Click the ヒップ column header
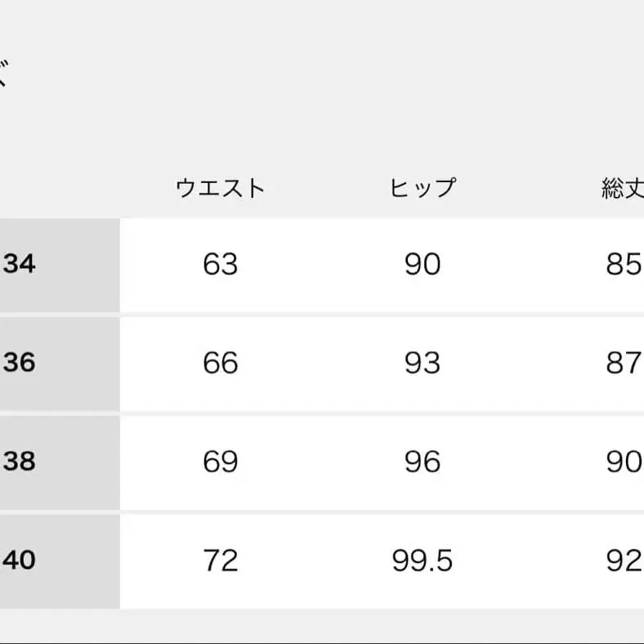The height and width of the screenshot is (644, 644). coord(423,189)
